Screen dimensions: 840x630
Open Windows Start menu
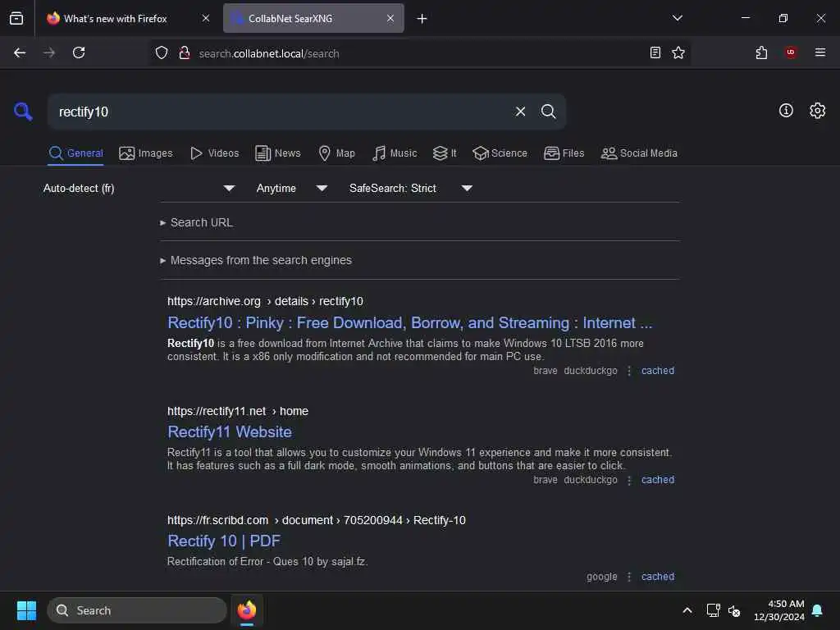(x=26, y=610)
